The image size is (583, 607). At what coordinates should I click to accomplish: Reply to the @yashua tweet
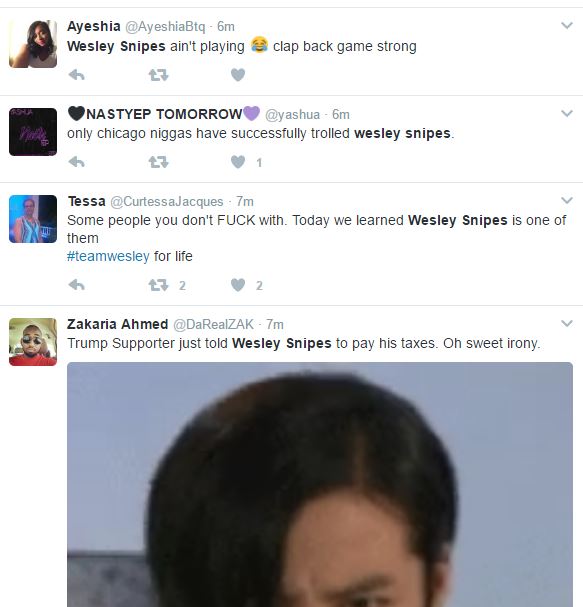[x=76, y=162]
